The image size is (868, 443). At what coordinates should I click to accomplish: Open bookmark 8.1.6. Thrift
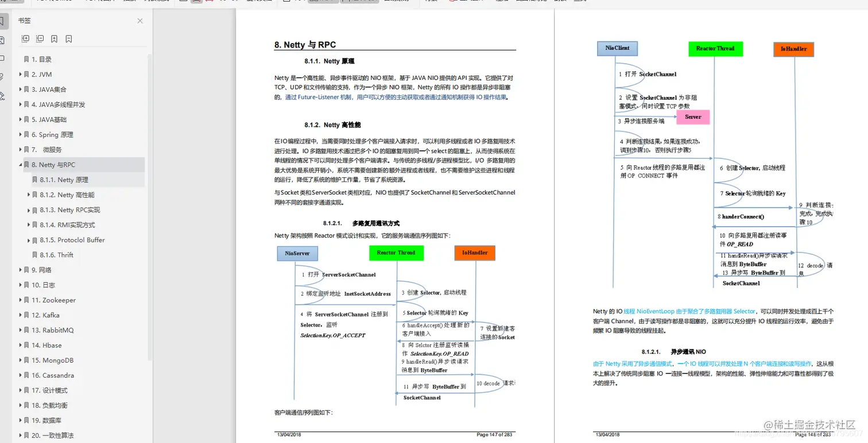[x=57, y=255]
